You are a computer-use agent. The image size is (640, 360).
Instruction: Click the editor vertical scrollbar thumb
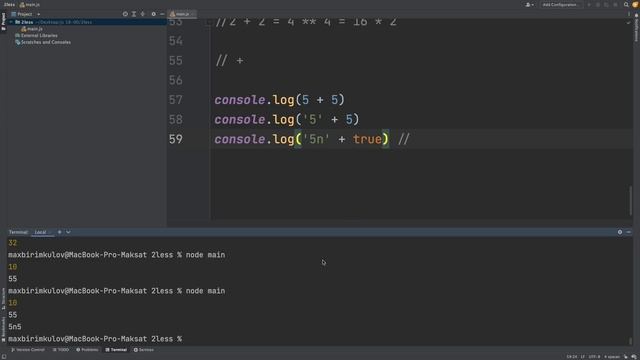(631, 200)
